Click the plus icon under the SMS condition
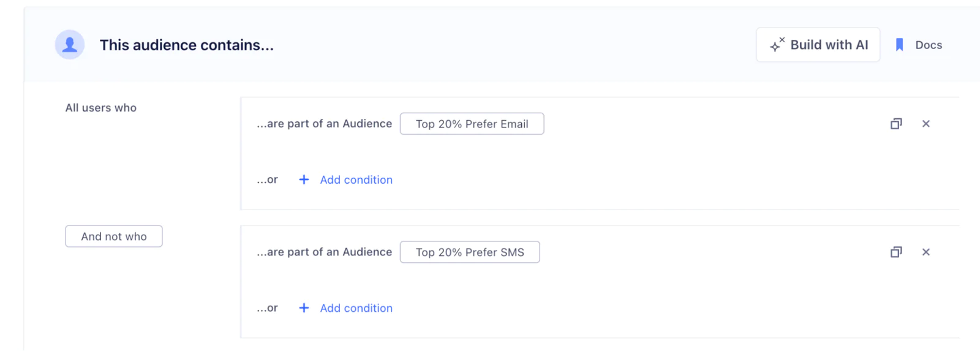The width and height of the screenshot is (980, 351). point(304,308)
